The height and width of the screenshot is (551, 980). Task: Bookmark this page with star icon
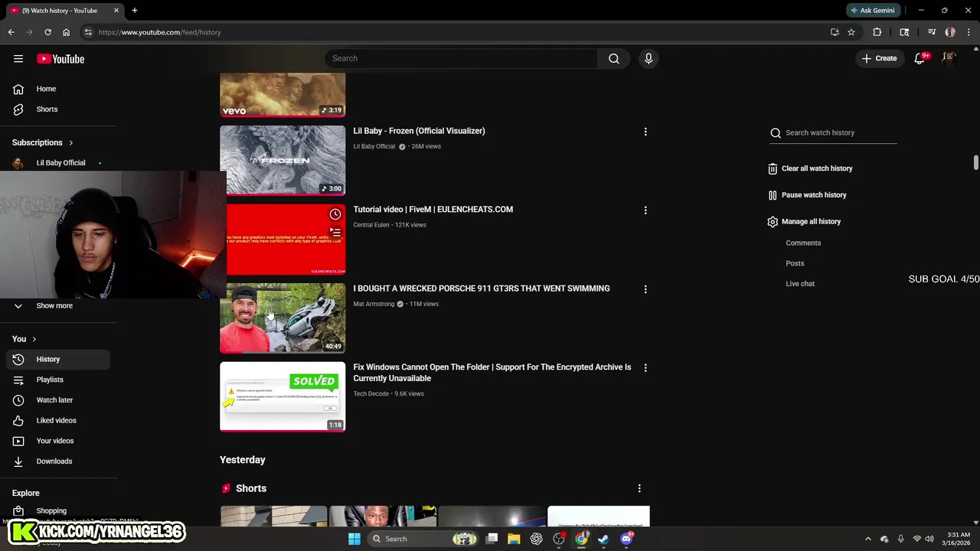tap(851, 32)
